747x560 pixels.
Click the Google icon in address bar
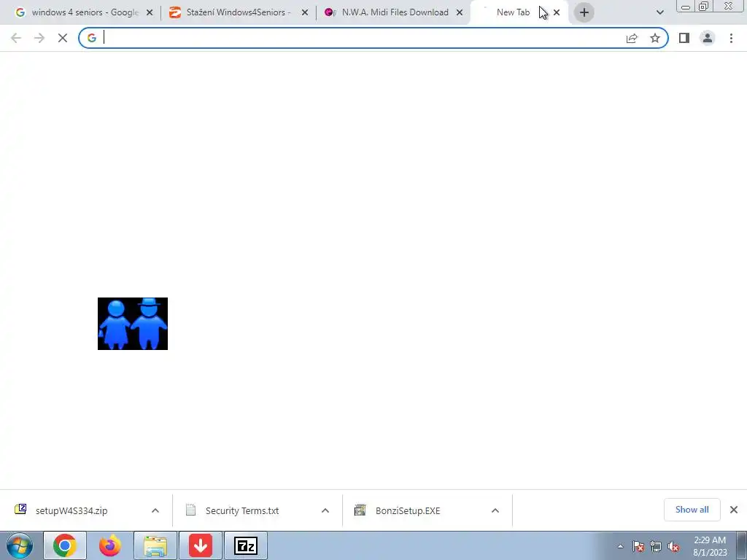pyautogui.click(x=92, y=38)
